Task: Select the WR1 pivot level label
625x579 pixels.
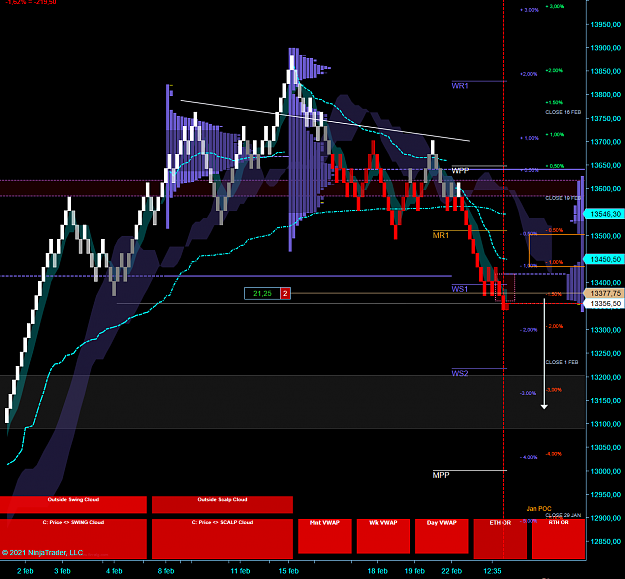Action: [x=460, y=86]
